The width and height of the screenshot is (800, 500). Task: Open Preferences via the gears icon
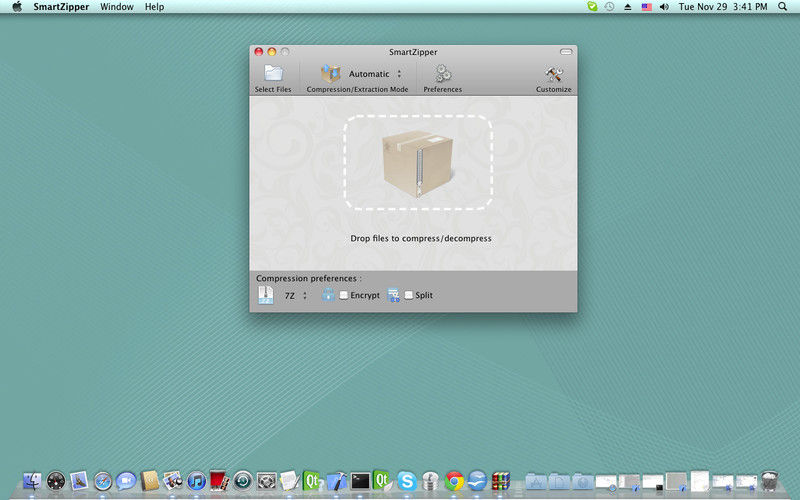tap(442, 73)
